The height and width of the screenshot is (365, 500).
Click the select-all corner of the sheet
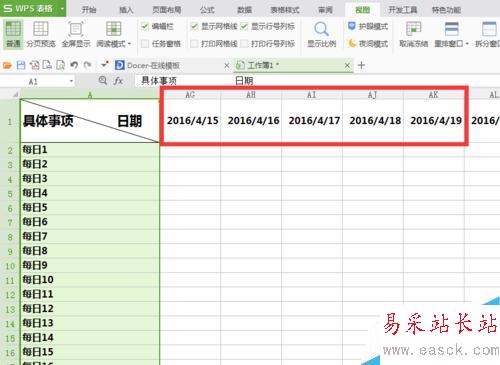click(x=15, y=95)
